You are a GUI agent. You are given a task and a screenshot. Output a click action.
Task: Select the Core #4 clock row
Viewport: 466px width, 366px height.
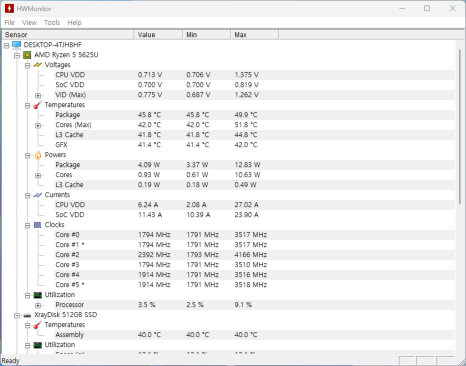pyautogui.click(x=255, y=275)
